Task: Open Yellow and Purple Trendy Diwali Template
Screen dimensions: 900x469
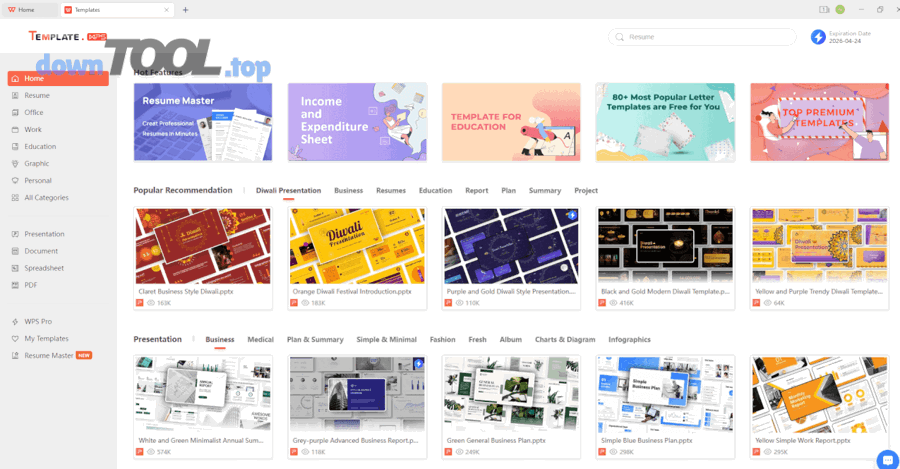Action: pyautogui.click(x=819, y=258)
